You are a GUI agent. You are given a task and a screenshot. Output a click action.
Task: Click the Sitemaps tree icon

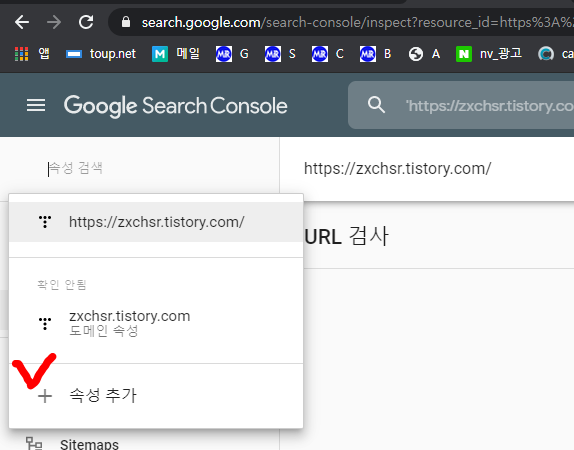pyautogui.click(x=34, y=443)
